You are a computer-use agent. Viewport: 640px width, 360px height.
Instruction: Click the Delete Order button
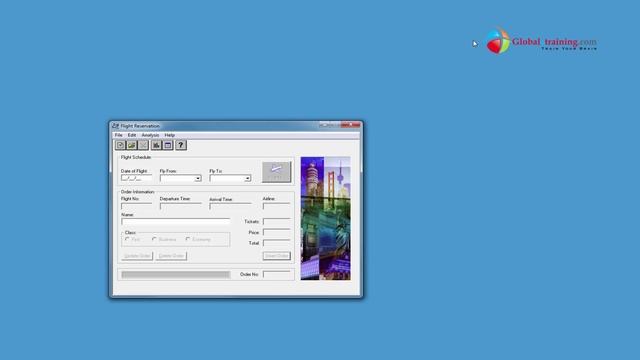171,256
